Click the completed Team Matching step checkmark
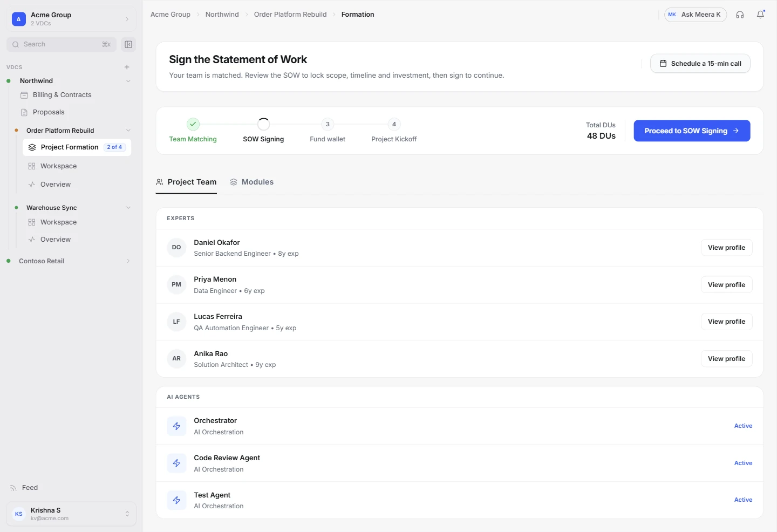This screenshot has height=532, width=777. (x=193, y=124)
